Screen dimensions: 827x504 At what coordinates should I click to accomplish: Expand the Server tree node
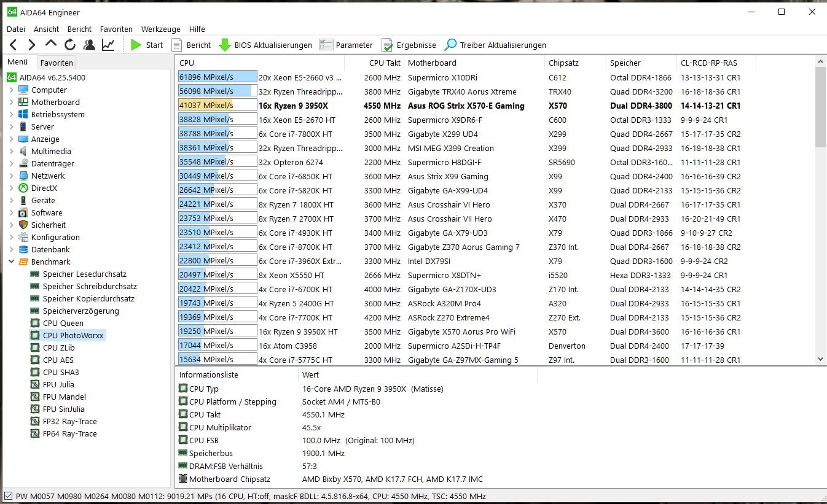pyautogui.click(x=11, y=126)
